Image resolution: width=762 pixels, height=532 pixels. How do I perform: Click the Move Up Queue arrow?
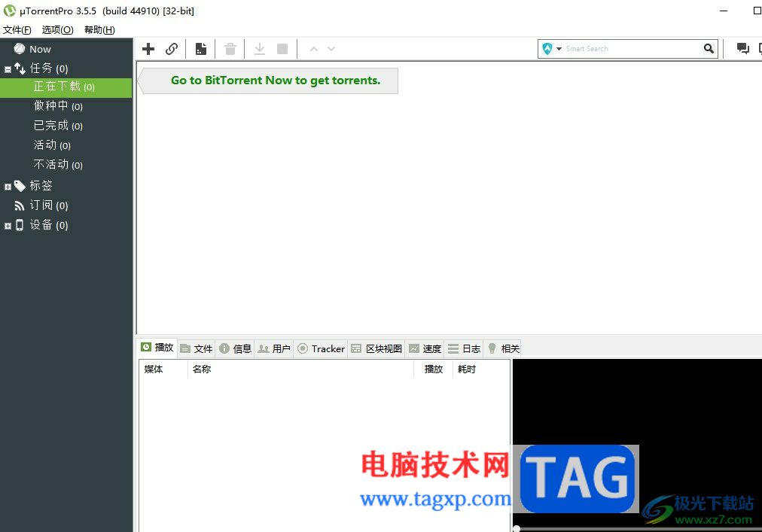[314, 49]
